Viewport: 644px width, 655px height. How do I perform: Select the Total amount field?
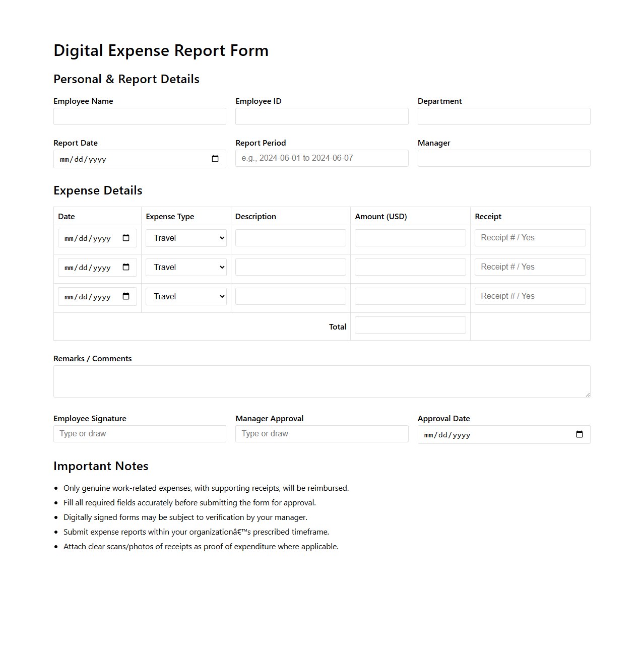410,325
